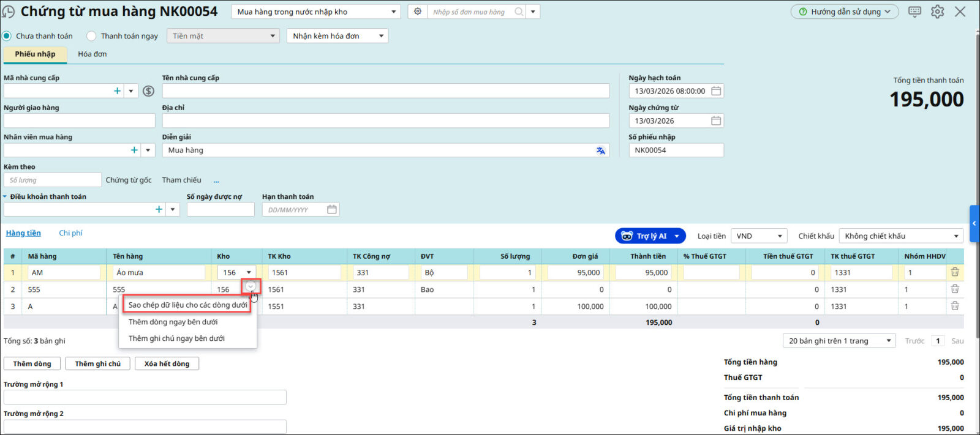
Task: Open settings gear at top right
Action: (937, 12)
